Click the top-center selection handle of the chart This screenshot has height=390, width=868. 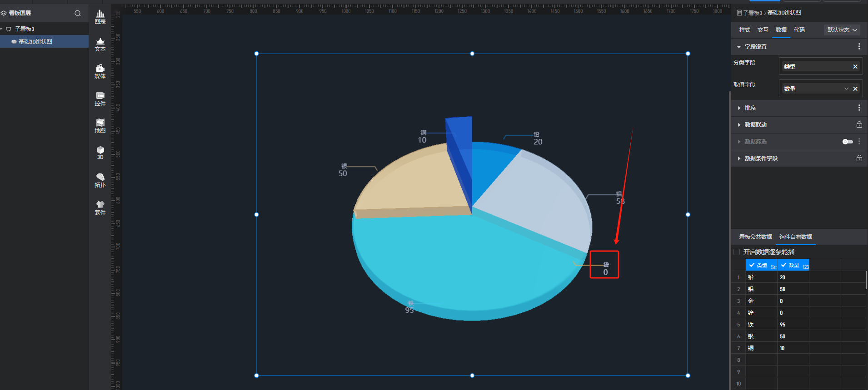[472, 54]
